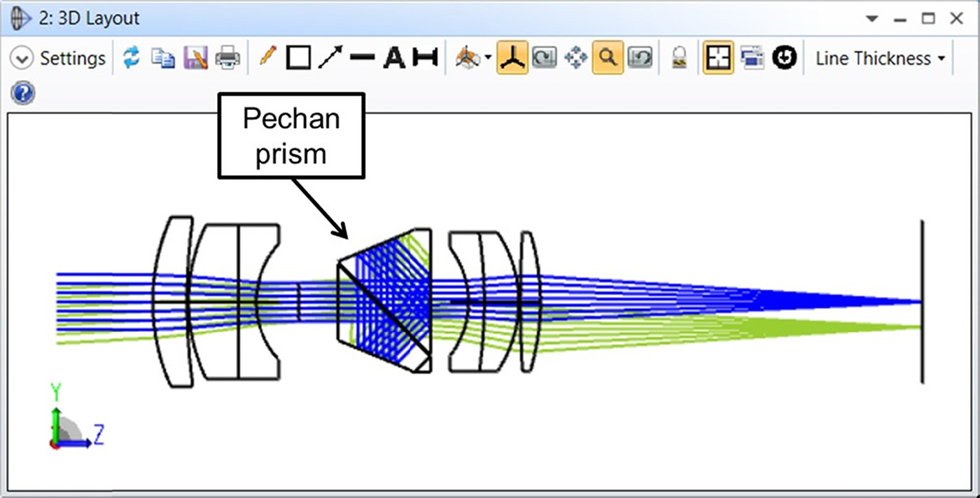
Task: Open the Line Thickness dropdown
Action: pos(879,59)
